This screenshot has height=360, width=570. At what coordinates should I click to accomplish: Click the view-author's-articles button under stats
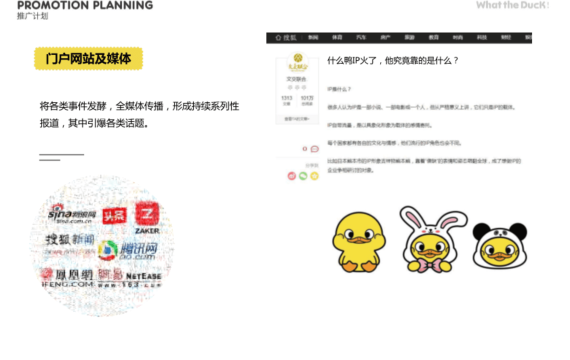coord(297,119)
